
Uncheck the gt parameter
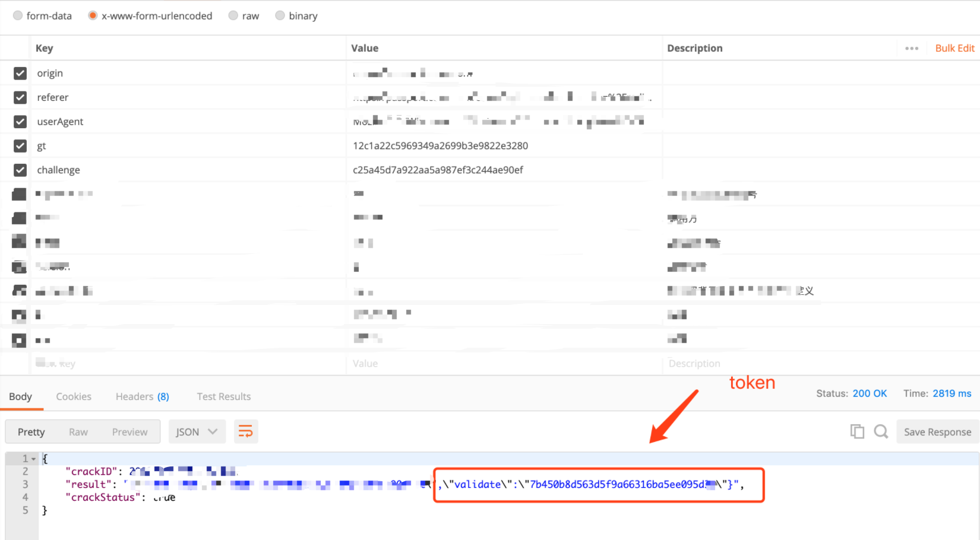(20, 146)
